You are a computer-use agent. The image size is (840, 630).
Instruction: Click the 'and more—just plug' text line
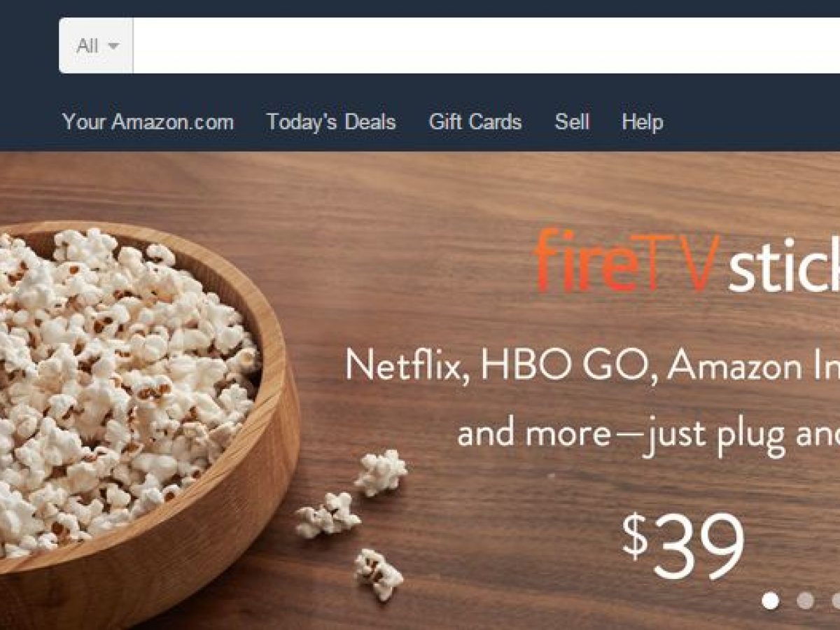[648, 434]
